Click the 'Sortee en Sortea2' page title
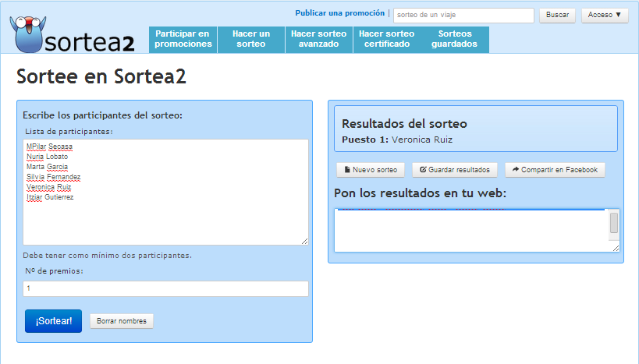The height and width of the screenshot is (364, 639). (x=101, y=76)
